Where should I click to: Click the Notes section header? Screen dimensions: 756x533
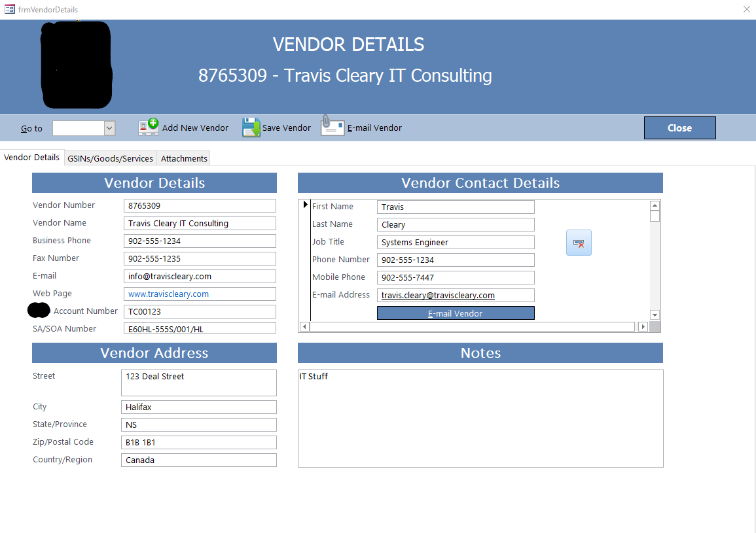(x=480, y=353)
